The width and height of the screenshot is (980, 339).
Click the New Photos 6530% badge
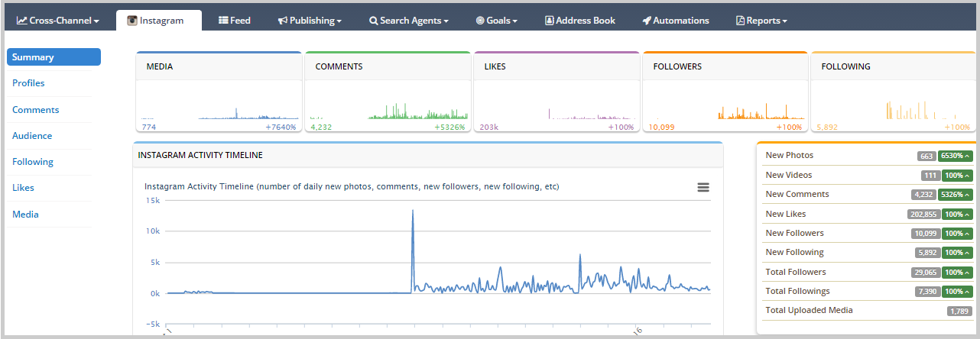coord(956,156)
